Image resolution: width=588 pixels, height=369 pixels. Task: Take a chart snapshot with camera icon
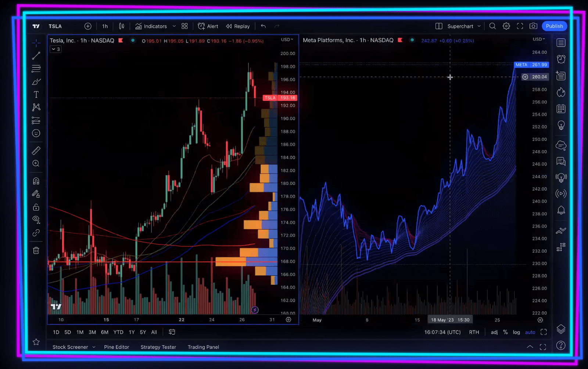pyautogui.click(x=533, y=26)
